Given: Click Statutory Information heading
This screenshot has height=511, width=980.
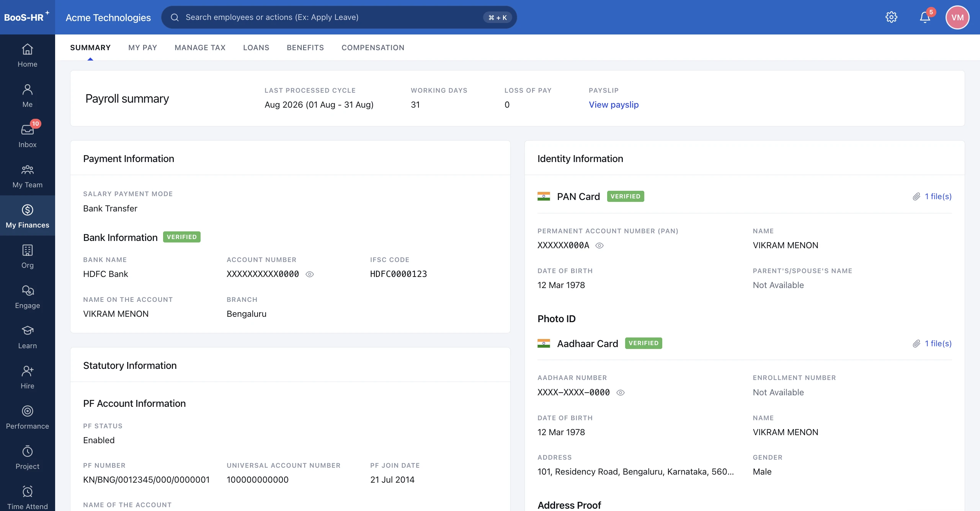Looking at the screenshot, I should tap(130, 366).
